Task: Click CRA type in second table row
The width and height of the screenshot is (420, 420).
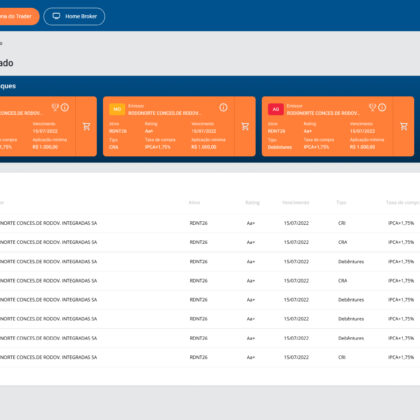Action: (343, 242)
